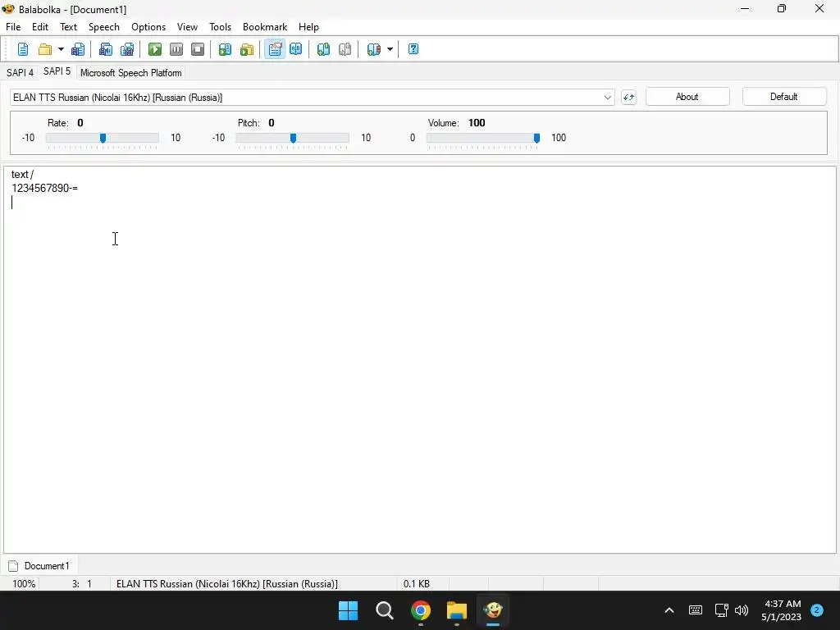This screenshot has width=840, height=630.
Task: Expand the Open file dropdown arrow
Action: click(61, 49)
